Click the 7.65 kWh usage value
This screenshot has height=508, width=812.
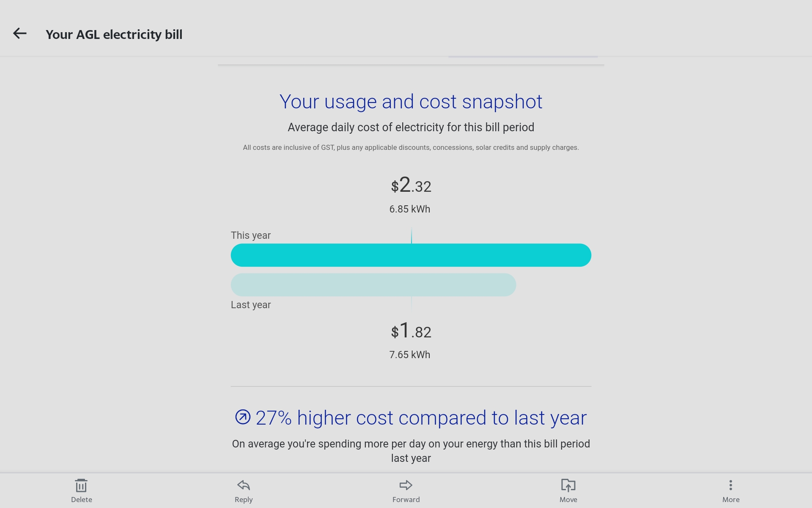410,355
